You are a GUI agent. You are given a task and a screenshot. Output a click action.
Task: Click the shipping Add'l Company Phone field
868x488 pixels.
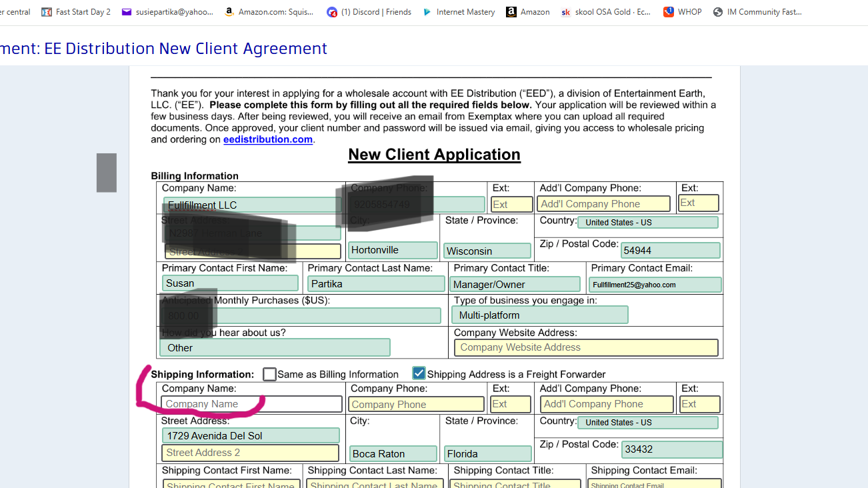coord(607,404)
